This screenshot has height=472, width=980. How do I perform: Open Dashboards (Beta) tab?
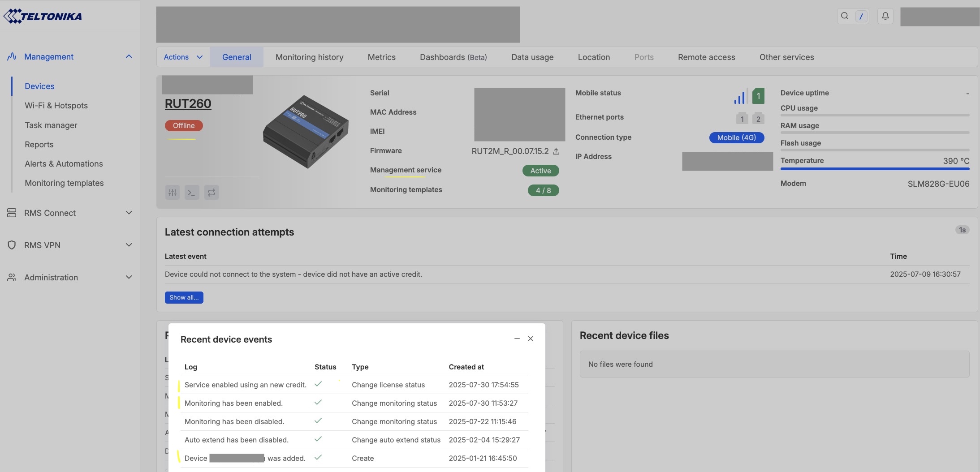(453, 57)
